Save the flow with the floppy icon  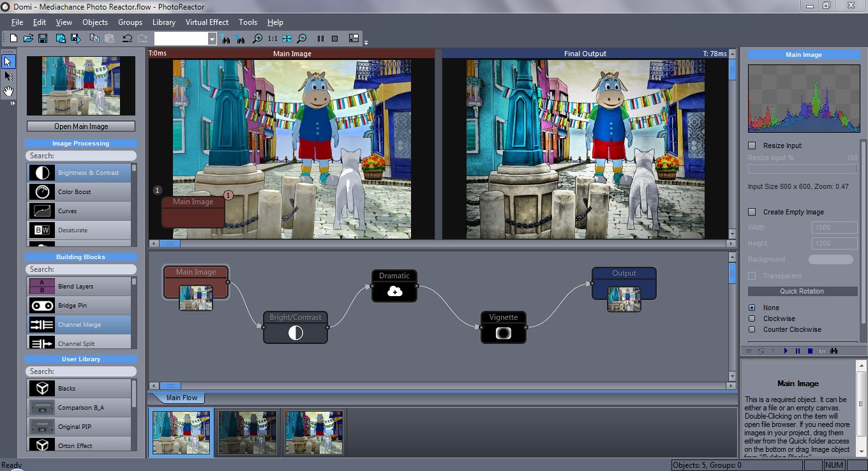pos(43,39)
